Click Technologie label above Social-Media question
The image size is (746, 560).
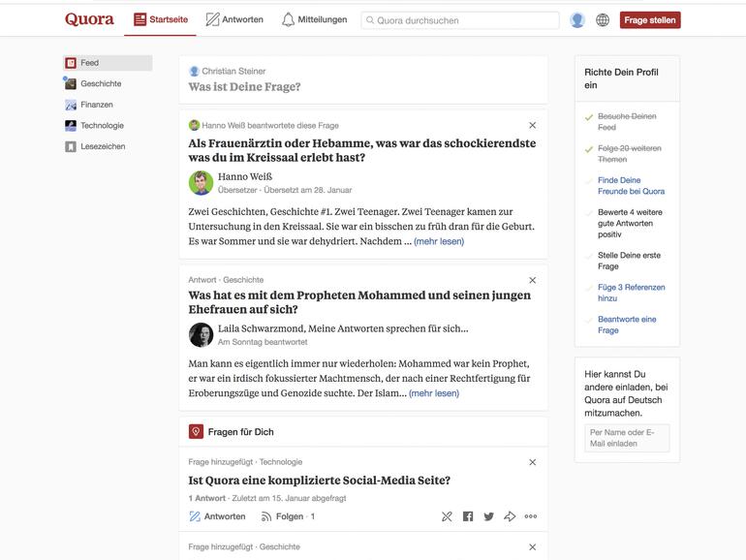[281, 462]
